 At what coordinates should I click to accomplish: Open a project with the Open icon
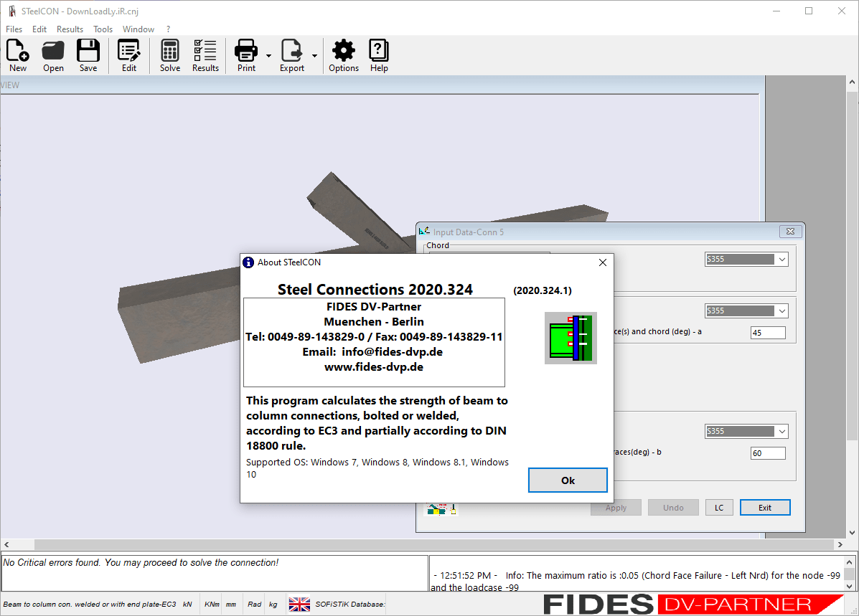(x=53, y=55)
